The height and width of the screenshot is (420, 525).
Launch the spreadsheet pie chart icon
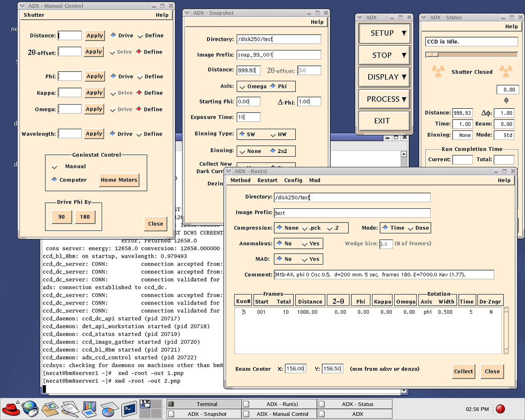pos(109,409)
